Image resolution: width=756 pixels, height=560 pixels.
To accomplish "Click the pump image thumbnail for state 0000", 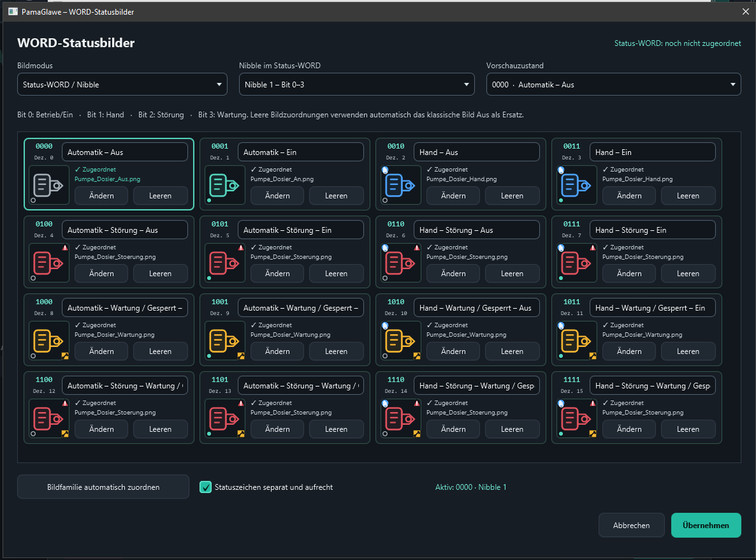I will pos(48,185).
